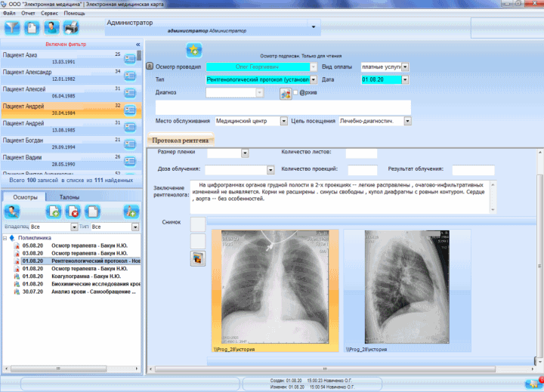
Task: Open card icon for Пациент Азиз
Action: point(130,59)
